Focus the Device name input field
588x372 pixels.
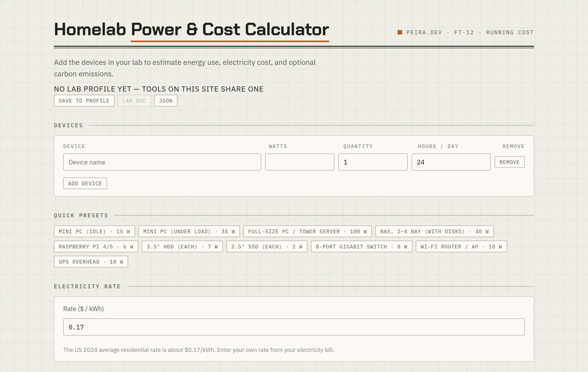pos(162,162)
